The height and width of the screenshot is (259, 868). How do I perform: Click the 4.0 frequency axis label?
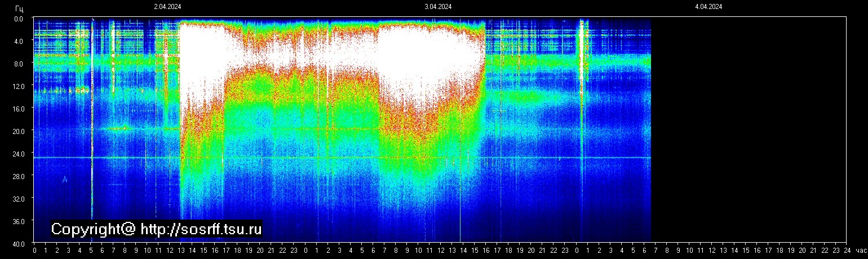tap(19, 41)
